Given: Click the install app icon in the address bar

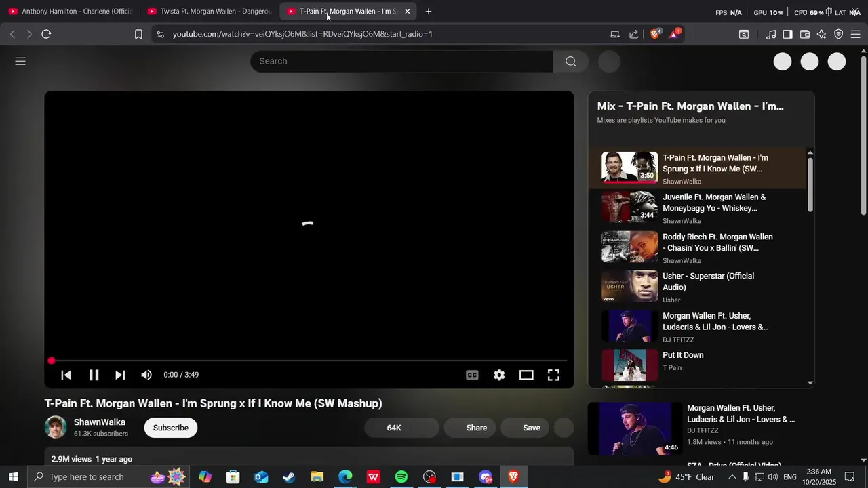Looking at the screenshot, I should click(x=615, y=34).
